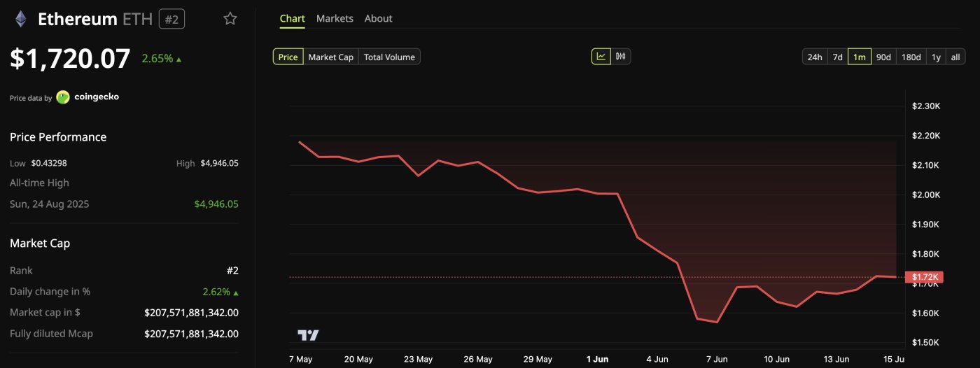Screen dimensions: 980x368
Task: Set chart range to 90d
Action: (x=883, y=57)
